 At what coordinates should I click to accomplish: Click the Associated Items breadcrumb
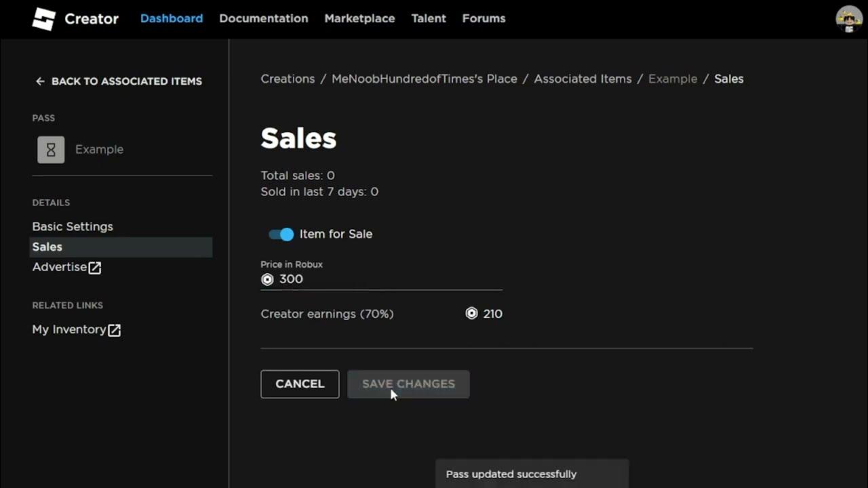pyautogui.click(x=583, y=79)
